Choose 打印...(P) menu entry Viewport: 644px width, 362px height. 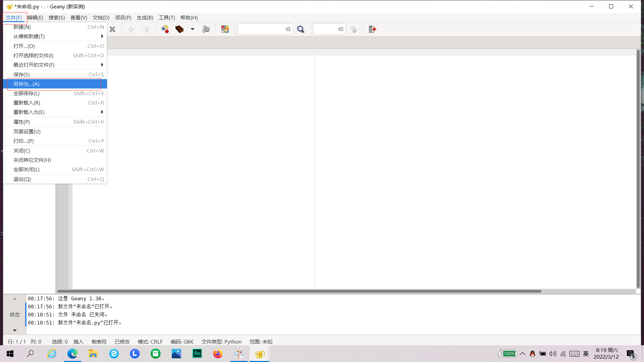point(55,141)
